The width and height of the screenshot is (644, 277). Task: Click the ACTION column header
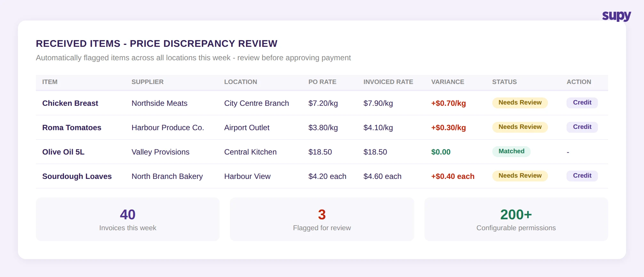[579, 82]
